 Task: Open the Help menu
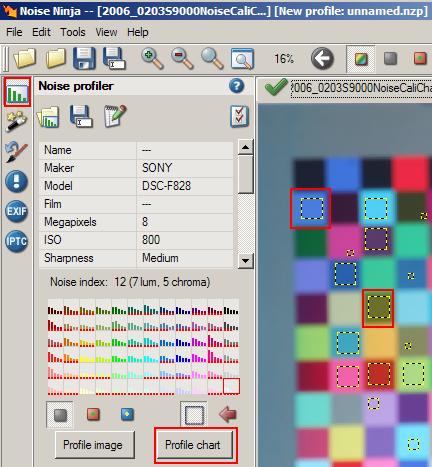[138, 32]
